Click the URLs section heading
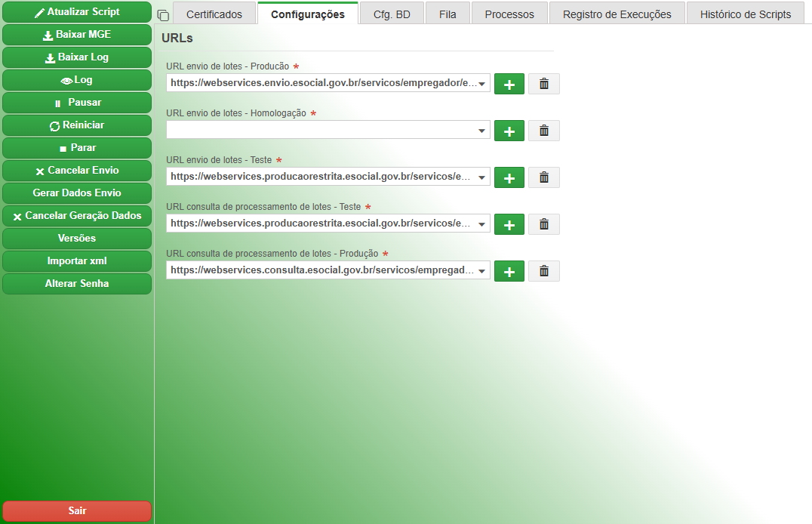This screenshot has width=812, height=524. tap(177, 38)
